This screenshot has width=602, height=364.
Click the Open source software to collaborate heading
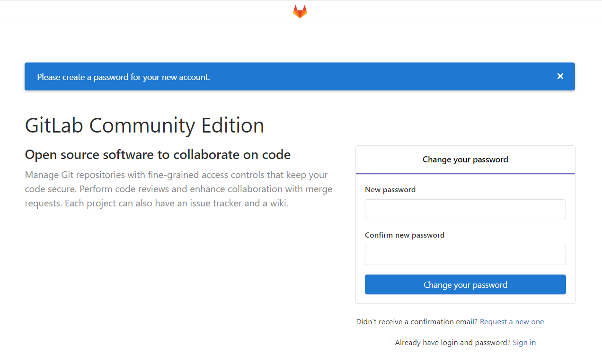(158, 155)
